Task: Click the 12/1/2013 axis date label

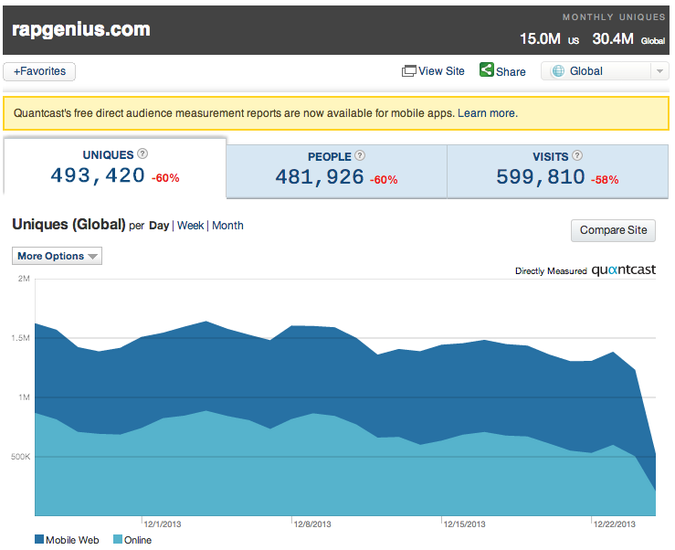Action: point(162,524)
